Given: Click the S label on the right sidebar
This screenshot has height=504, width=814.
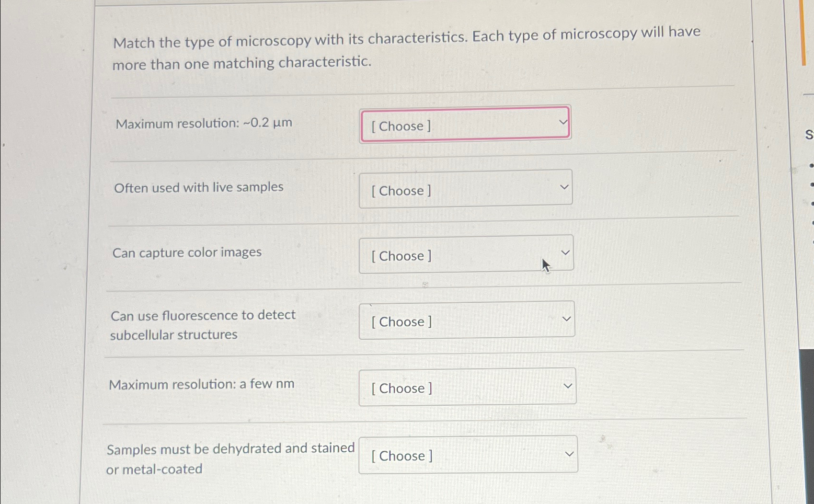Looking at the screenshot, I should click(809, 135).
